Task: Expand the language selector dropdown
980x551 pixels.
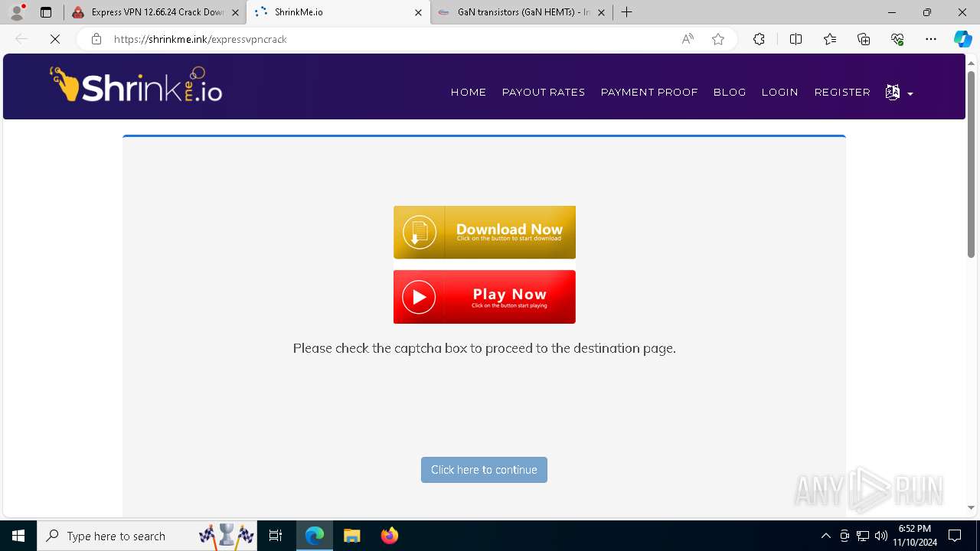Action: pyautogui.click(x=899, y=93)
